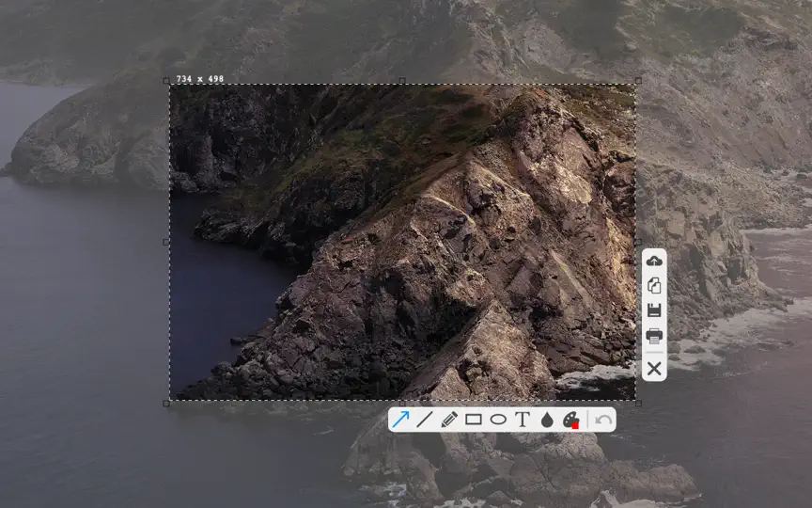This screenshot has height=508, width=812.
Task: Choose the Pencil freehand tool
Action: [449, 420]
